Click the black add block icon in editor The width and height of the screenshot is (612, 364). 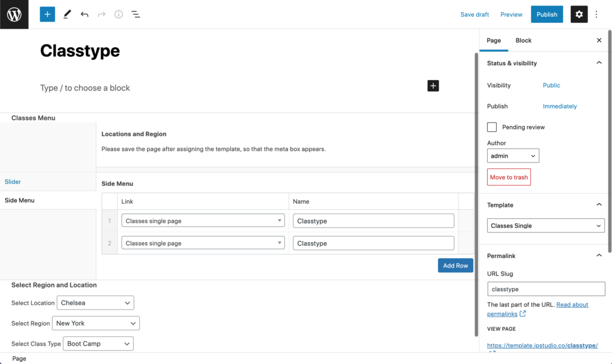point(433,86)
